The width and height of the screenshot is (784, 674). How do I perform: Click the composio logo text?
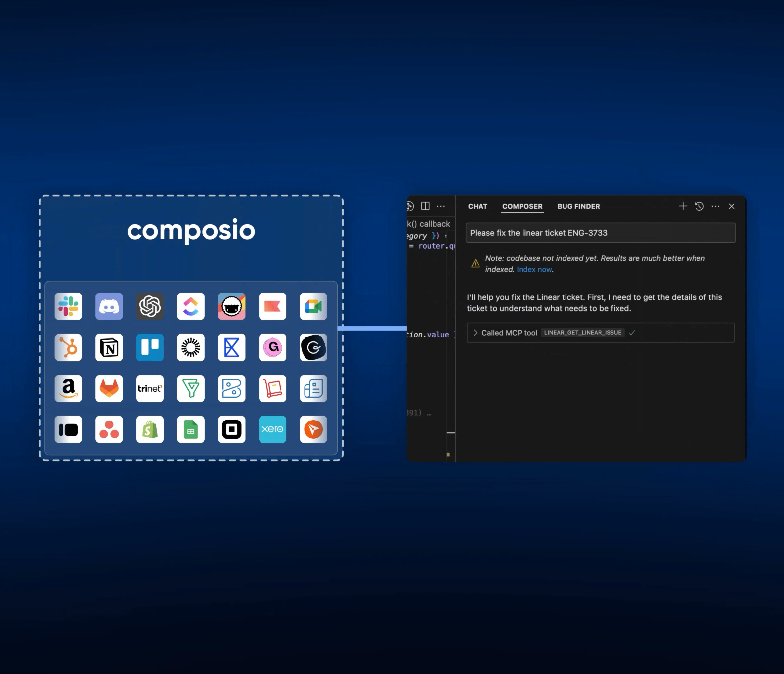pyautogui.click(x=191, y=230)
